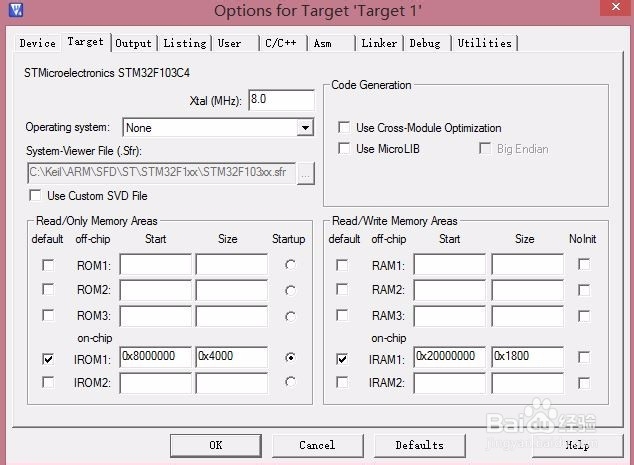Image resolution: width=634 pixels, height=465 pixels.
Task: Check the RAM1 default checkbox
Action: coord(342,265)
